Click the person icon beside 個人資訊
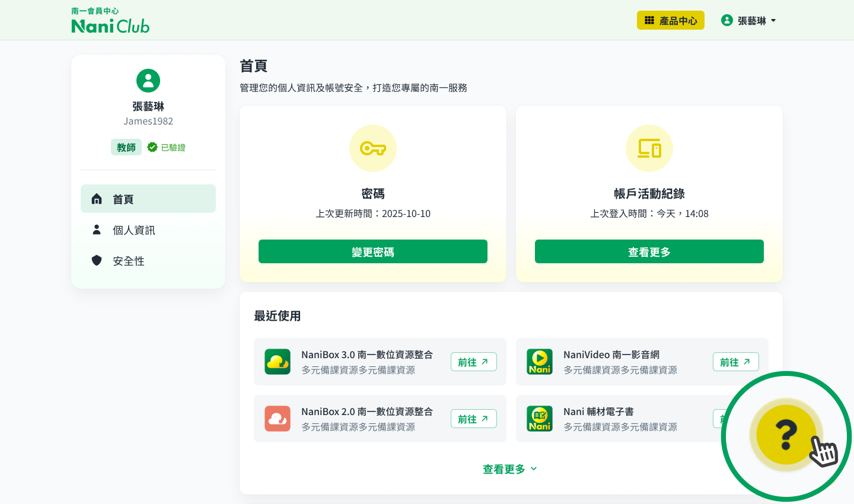Viewport: 854px width, 504px height. (97, 229)
